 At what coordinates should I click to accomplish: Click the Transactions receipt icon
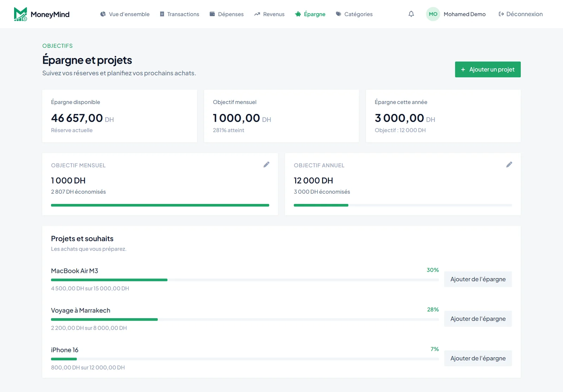(162, 14)
